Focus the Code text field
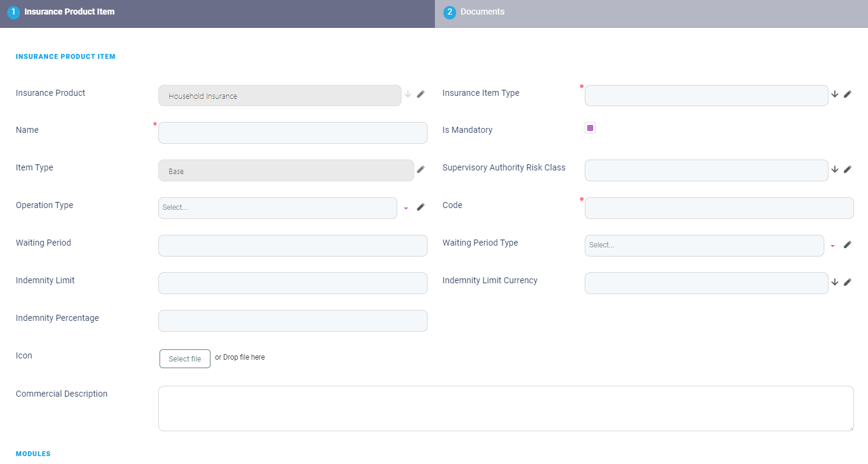The image size is (868, 464). [719, 208]
